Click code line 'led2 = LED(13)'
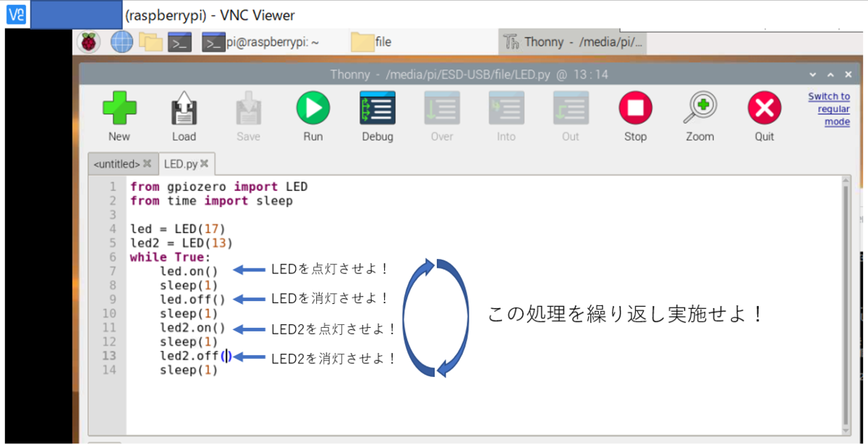The width and height of the screenshot is (868, 445). [x=182, y=243]
